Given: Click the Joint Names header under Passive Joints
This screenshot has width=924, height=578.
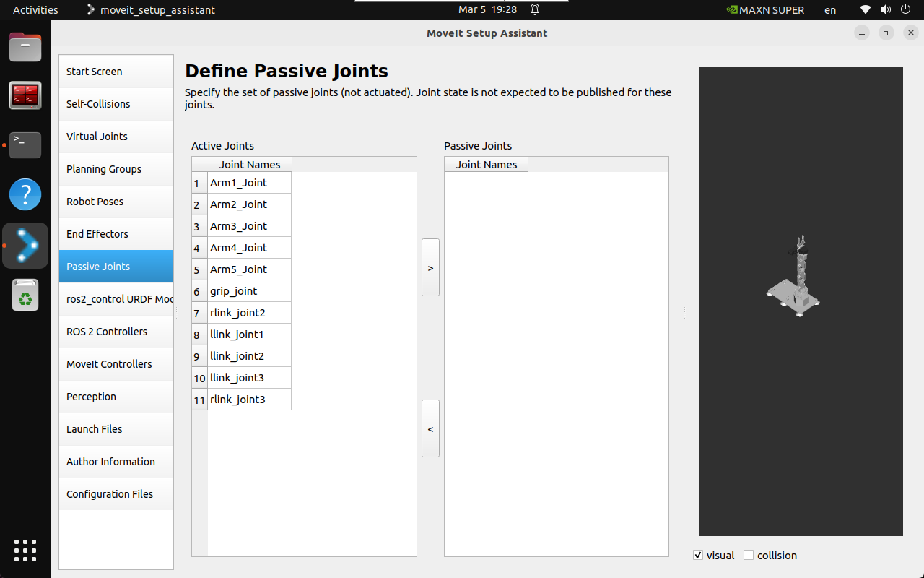Looking at the screenshot, I should (x=486, y=165).
